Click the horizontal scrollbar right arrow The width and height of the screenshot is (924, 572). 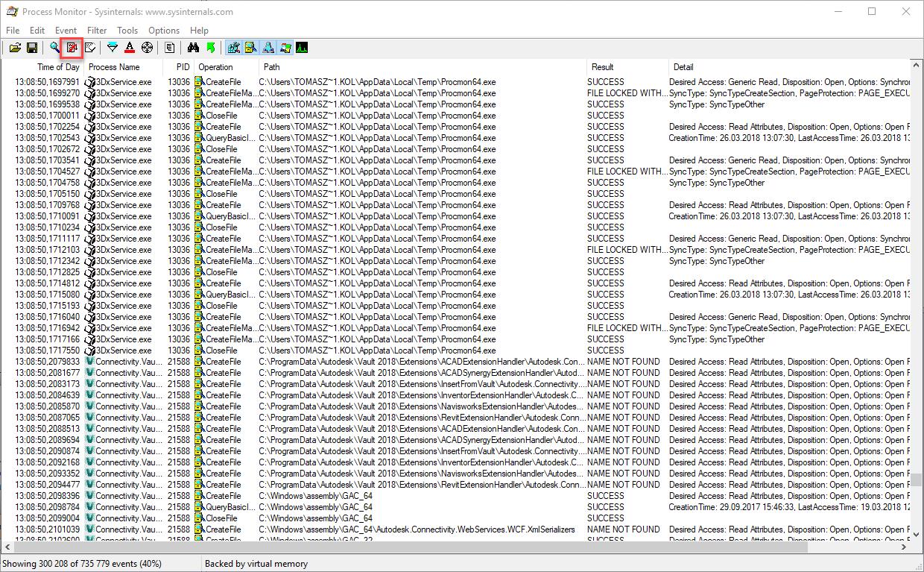905,547
